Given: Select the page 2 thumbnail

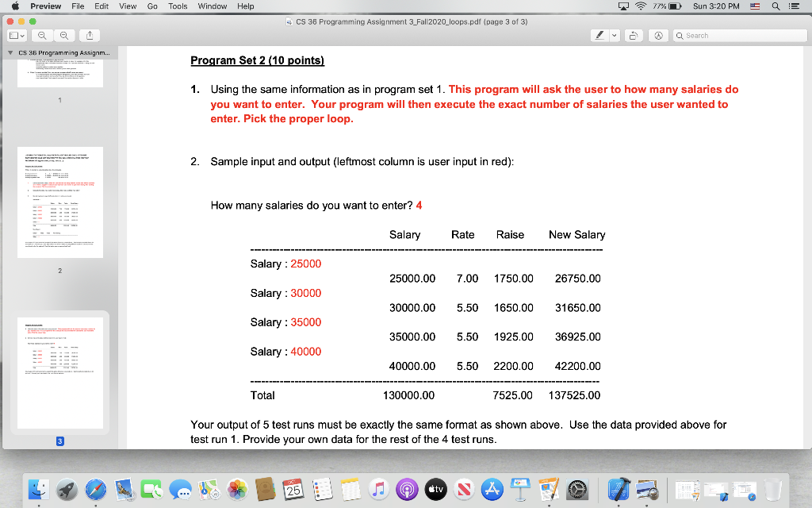Looking at the screenshot, I should click(x=60, y=202).
